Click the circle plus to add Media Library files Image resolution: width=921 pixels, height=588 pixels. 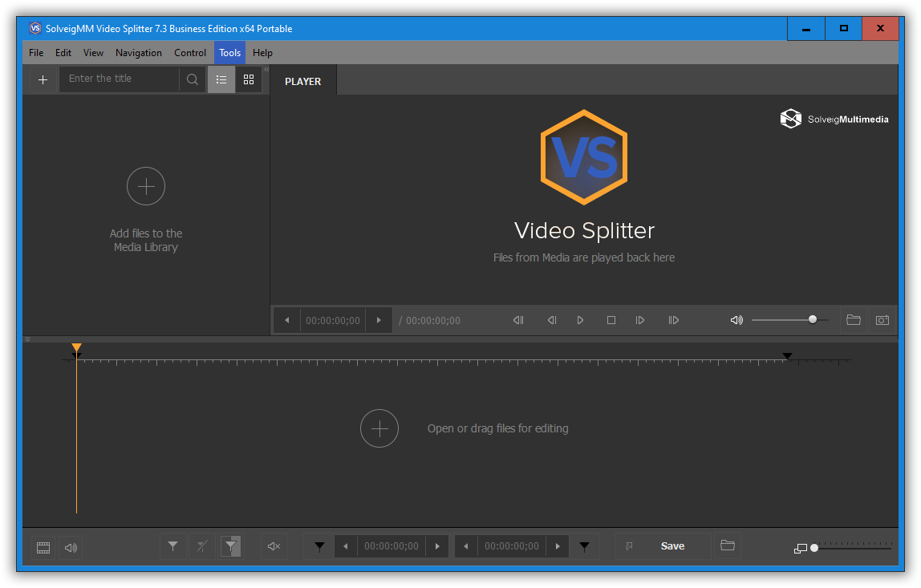146,186
